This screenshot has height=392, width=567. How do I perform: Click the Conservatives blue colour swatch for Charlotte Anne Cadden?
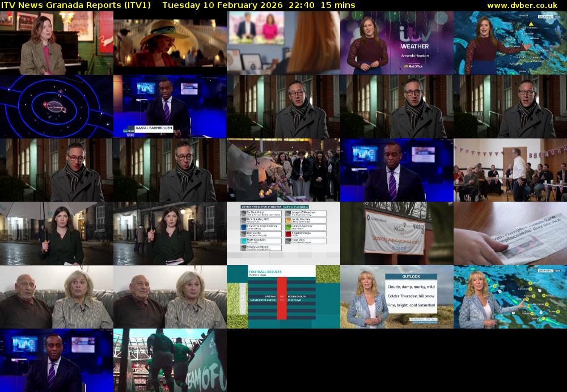tap(243, 227)
